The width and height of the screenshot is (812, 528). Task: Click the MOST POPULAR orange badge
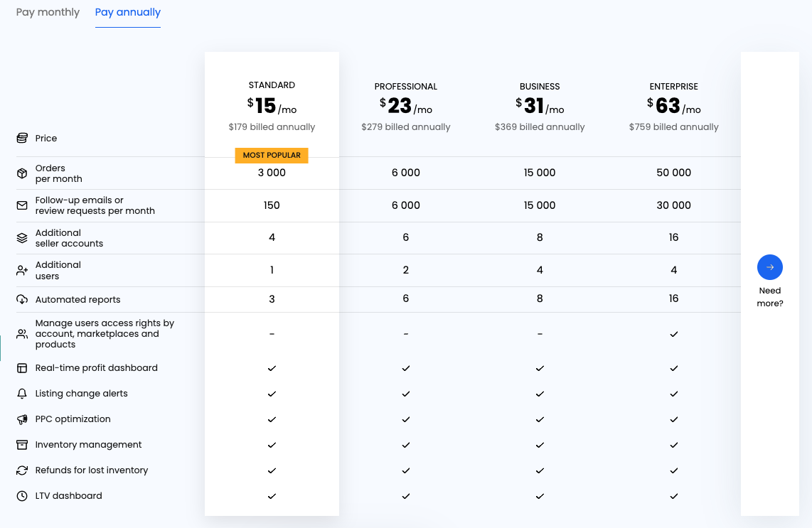click(x=272, y=155)
